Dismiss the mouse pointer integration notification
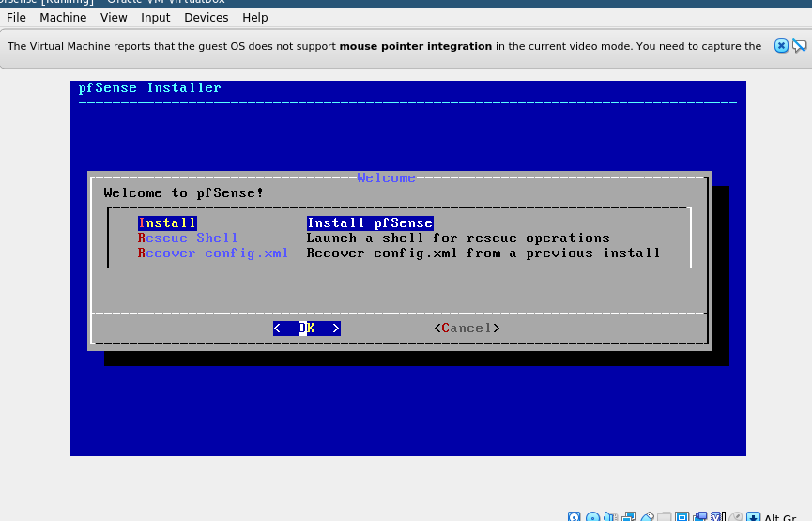Screen dimensions: 812x521 click(781, 46)
